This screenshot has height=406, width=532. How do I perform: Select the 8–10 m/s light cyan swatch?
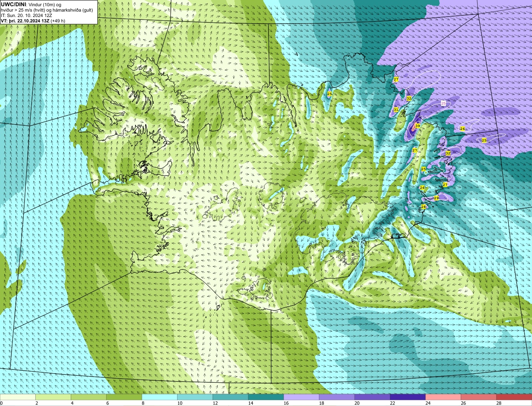point(160,397)
